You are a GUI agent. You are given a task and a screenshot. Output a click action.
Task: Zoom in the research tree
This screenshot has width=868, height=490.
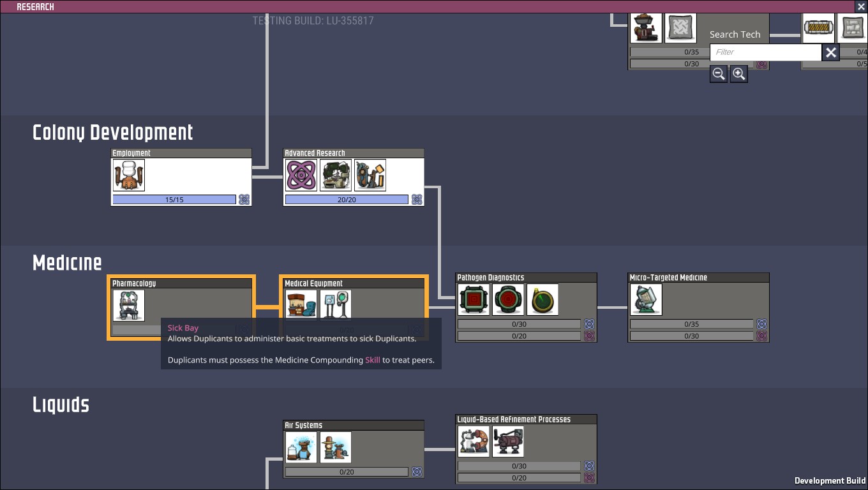click(x=739, y=74)
